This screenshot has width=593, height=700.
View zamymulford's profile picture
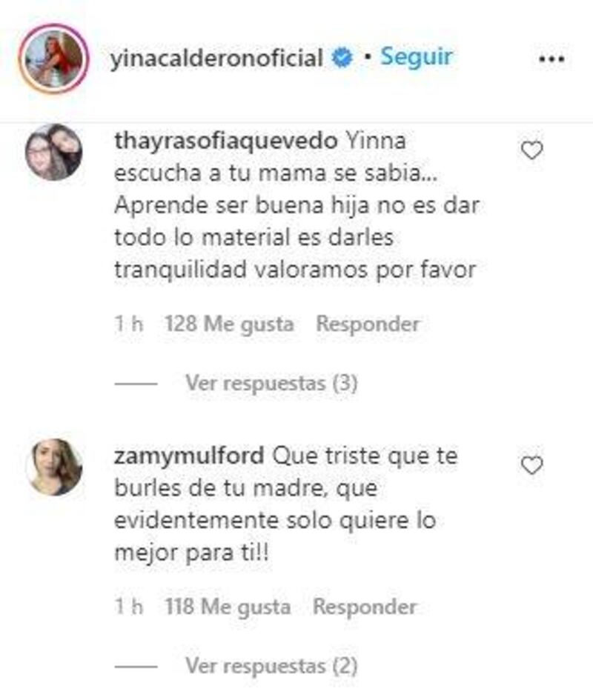coord(53,467)
